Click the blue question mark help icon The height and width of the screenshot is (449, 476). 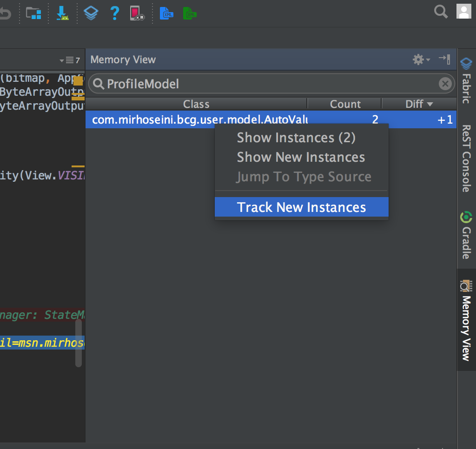coord(114,13)
